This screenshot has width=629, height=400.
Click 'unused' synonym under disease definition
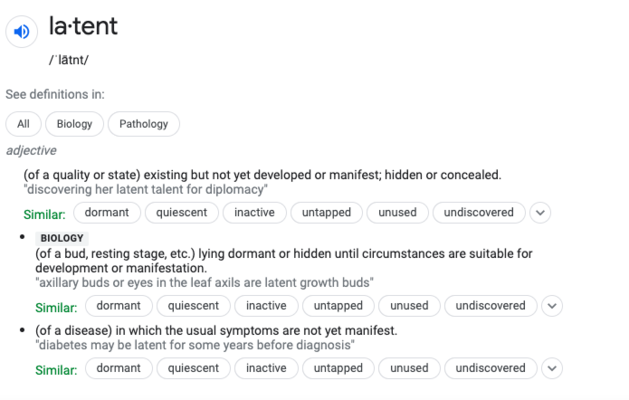pos(409,368)
